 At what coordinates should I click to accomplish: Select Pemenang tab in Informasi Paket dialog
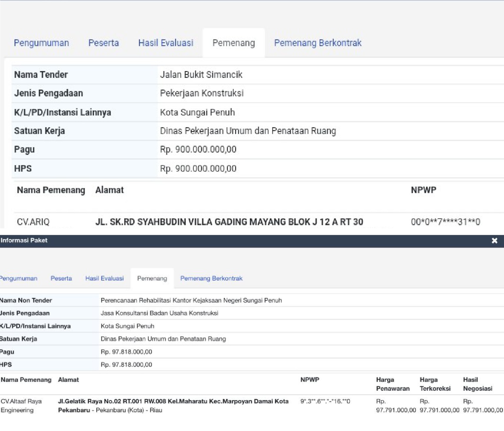(152, 278)
